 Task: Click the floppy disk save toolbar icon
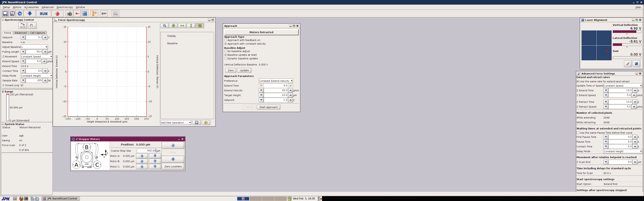[5, 13]
